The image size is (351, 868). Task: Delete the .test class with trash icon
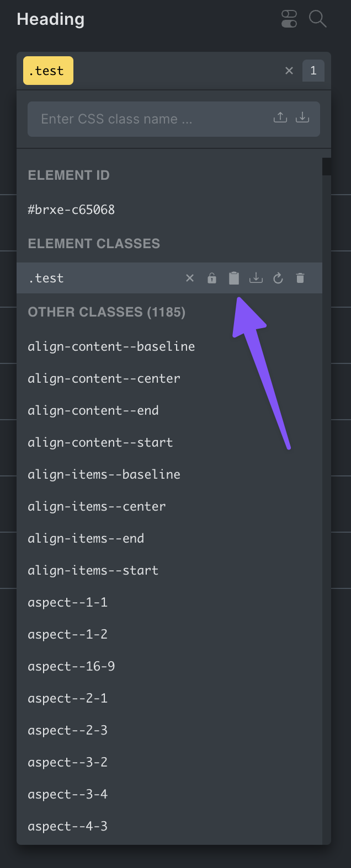300,278
